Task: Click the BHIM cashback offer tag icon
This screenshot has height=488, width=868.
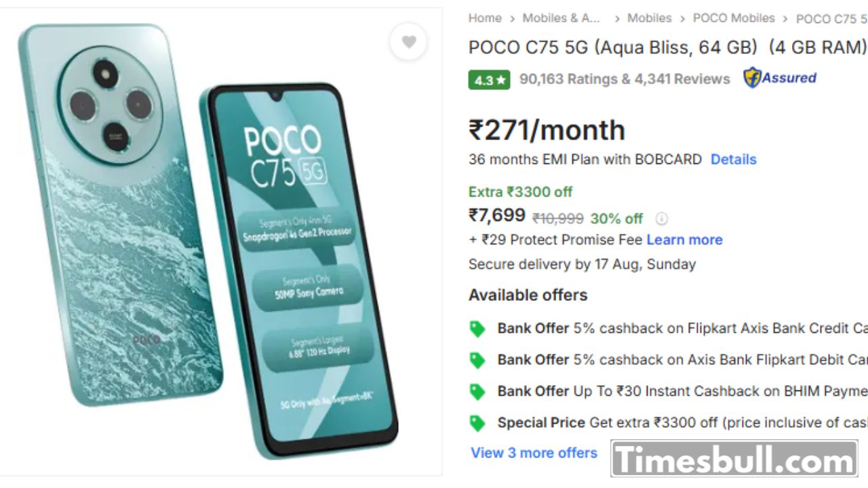Action: 477,392
